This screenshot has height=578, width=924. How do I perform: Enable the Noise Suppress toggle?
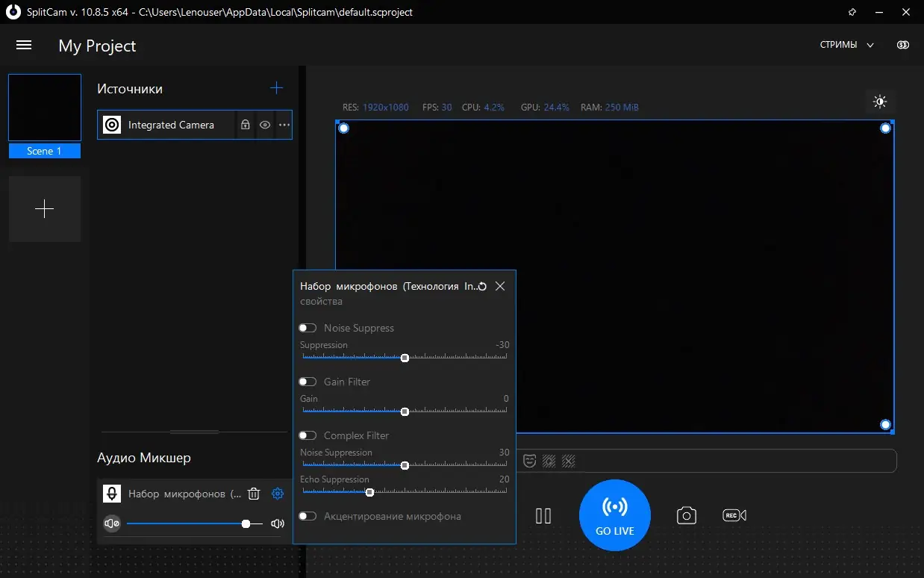pyautogui.click(x=308, y=328)
